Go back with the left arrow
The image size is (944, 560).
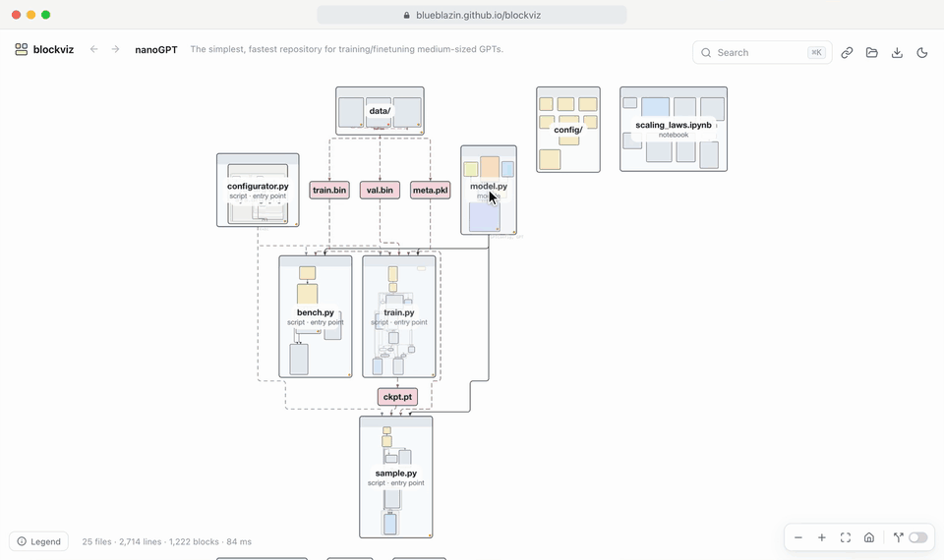click(x=94, y=49)
